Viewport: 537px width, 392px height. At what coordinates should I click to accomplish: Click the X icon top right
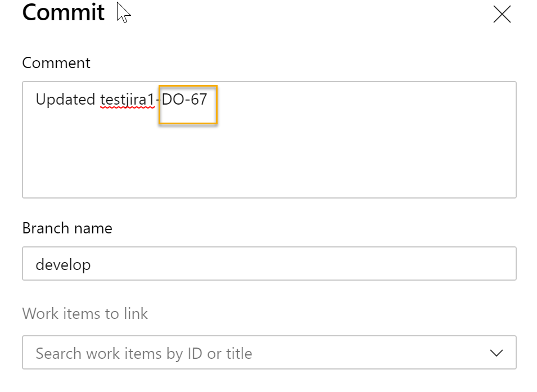pyautogui.click(x=501, y=15)
